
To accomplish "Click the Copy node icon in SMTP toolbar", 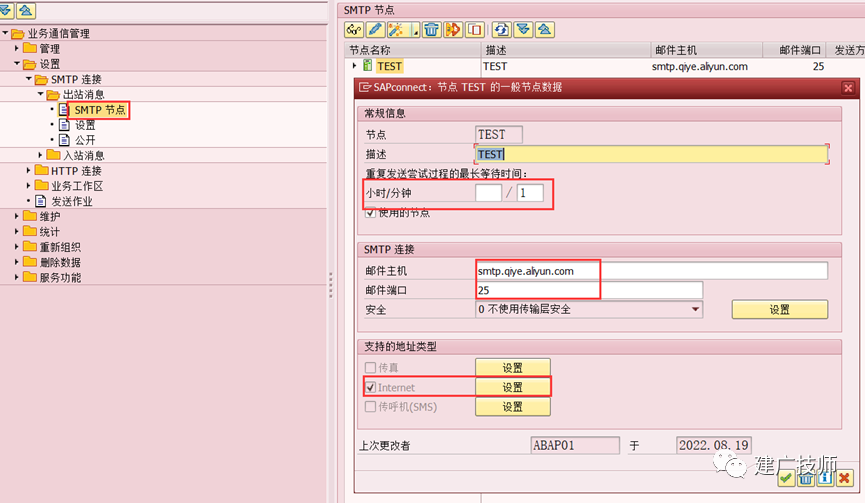I will [x=474, y=30].
